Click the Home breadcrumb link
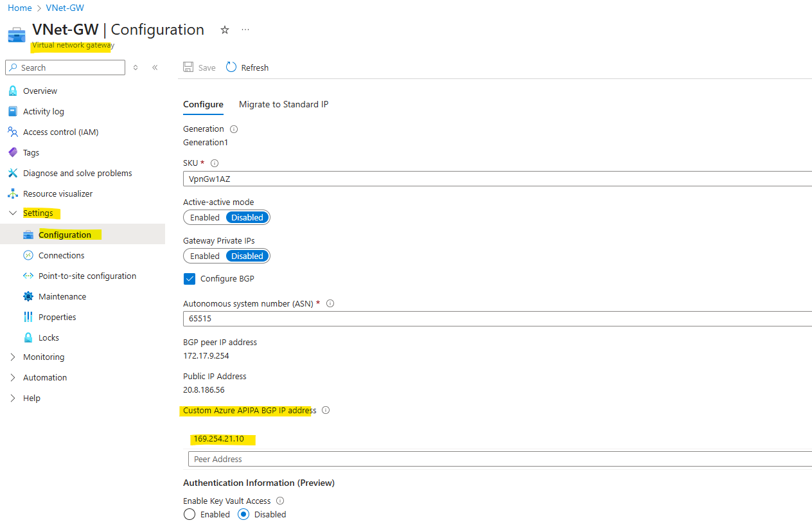The width and height of the screenshot is (812, 527). point(19,8)
